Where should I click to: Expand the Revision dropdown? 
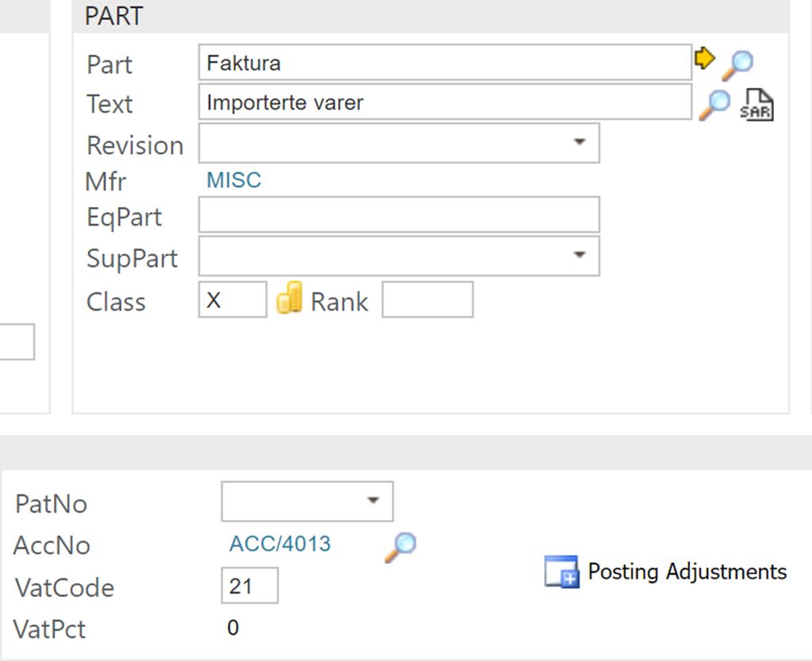coord(580,143)
